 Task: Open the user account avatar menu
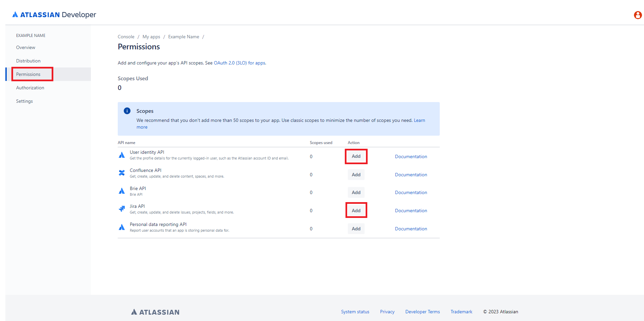(638, 15)
